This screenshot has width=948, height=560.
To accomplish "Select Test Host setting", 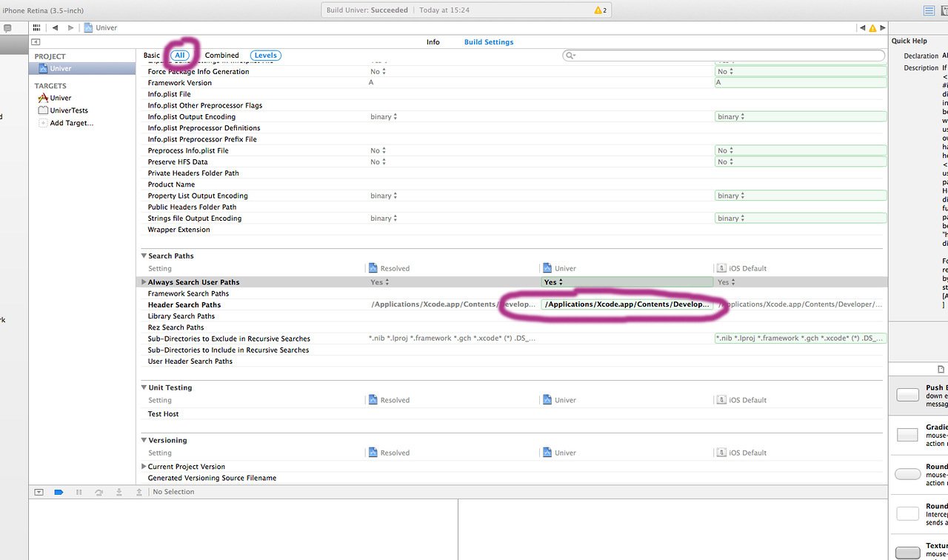I will point(163,414).
